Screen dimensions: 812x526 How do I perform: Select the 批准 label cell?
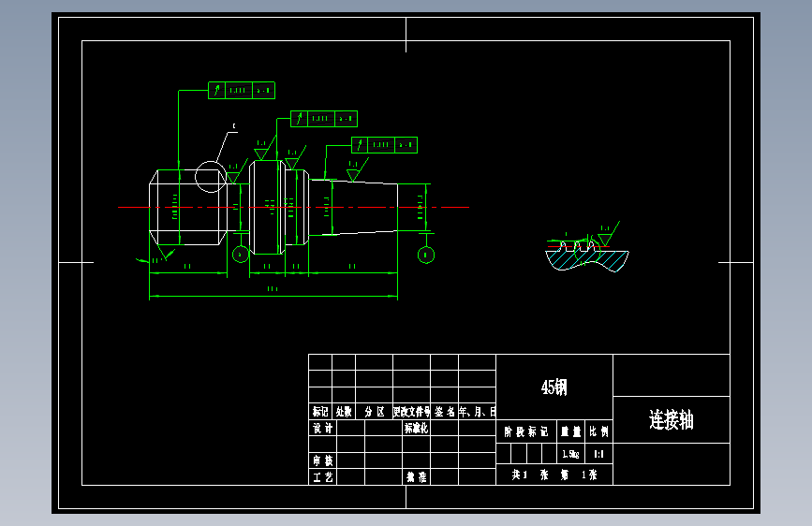[417, 476]
